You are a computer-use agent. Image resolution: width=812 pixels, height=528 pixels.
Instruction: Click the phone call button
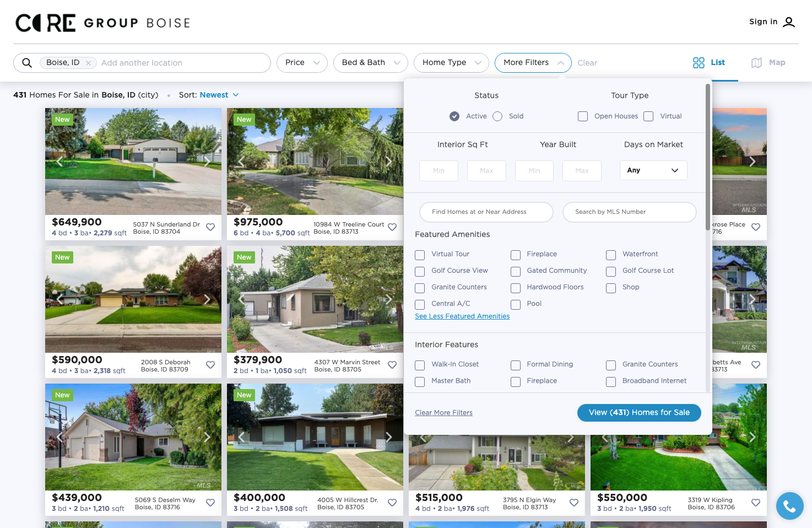[789, 506]
